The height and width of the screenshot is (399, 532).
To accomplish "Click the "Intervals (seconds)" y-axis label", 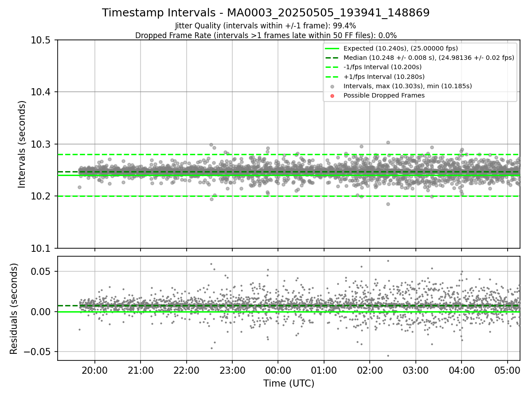I will point(22,144).
